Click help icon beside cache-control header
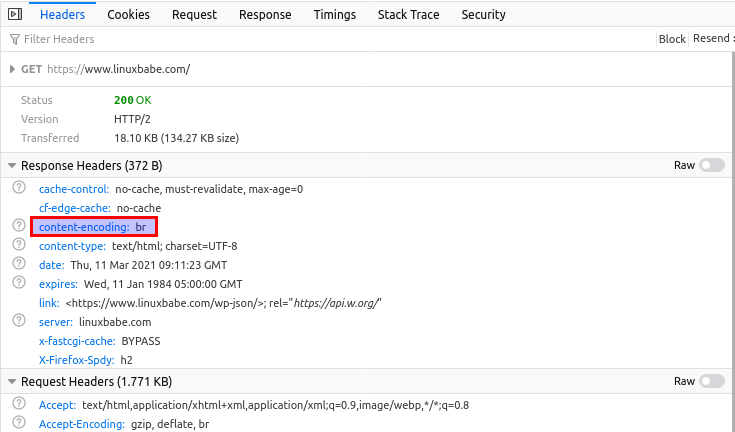735x432 pixels. (18, 188)
